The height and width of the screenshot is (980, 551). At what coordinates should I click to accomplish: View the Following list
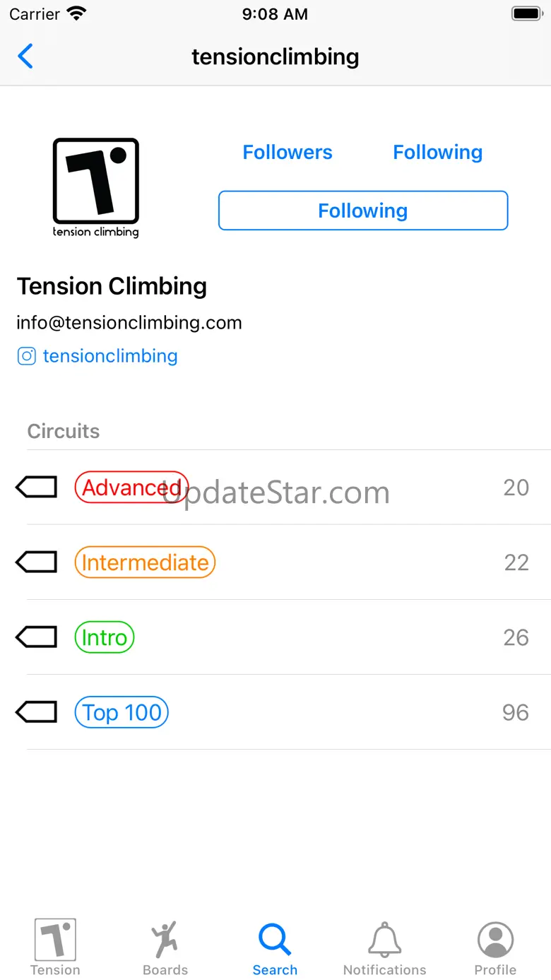[438, 152]
